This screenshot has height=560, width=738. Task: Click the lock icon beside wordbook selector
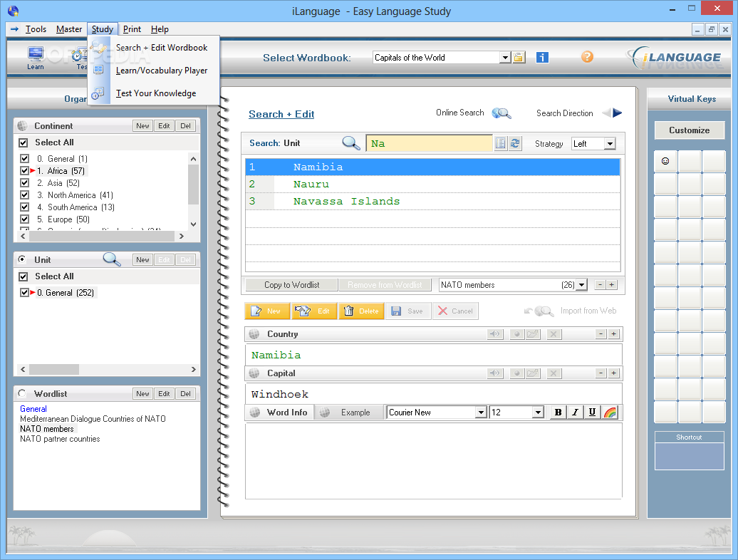(519, 58)
